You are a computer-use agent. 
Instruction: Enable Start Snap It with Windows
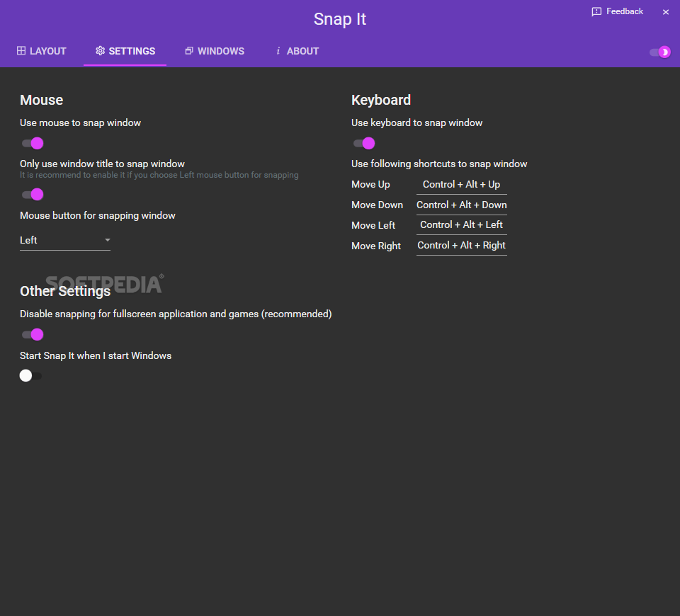(30, 375)
